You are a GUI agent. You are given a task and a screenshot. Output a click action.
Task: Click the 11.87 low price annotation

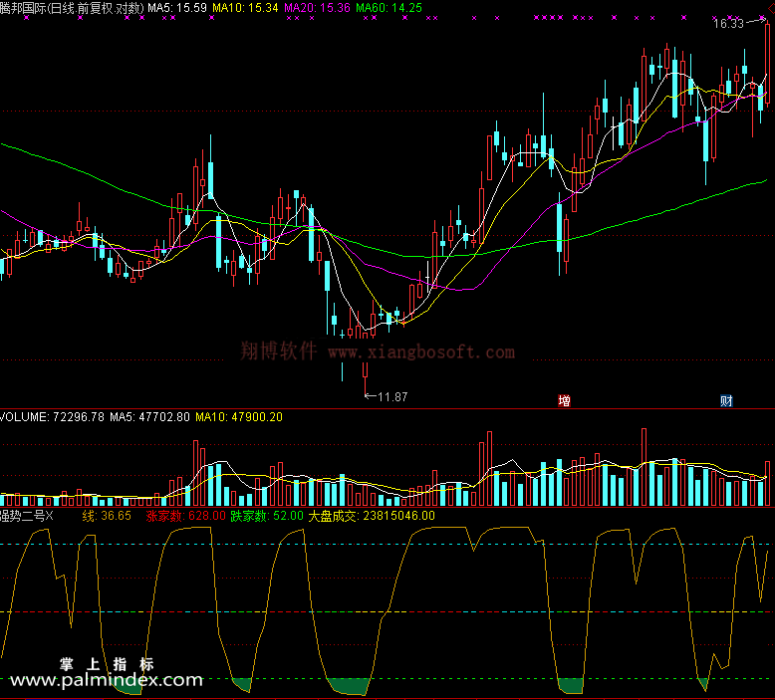tap(392, 396)
